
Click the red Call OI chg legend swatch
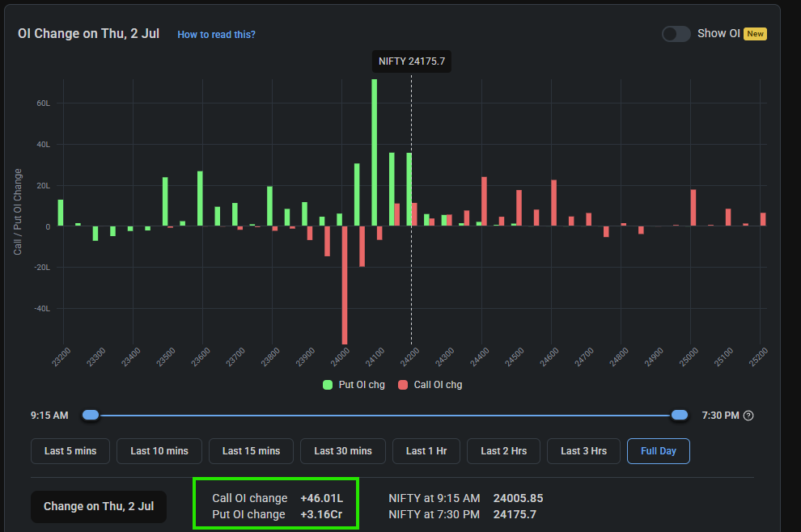tap(403, 385)
